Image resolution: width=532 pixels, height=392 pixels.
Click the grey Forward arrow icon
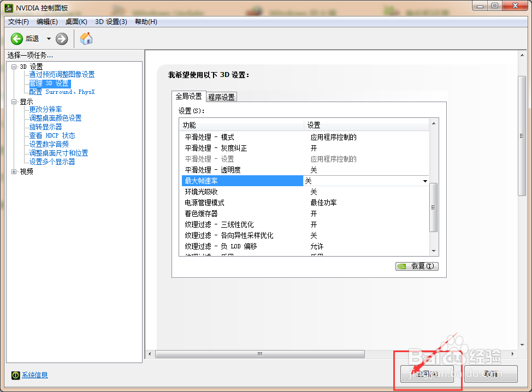(x=62, y=39)
